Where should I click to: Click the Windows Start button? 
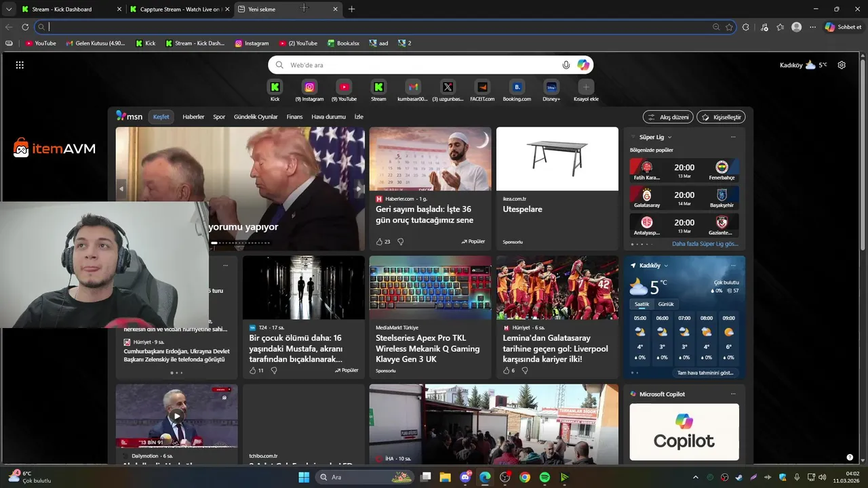(304, 477)
